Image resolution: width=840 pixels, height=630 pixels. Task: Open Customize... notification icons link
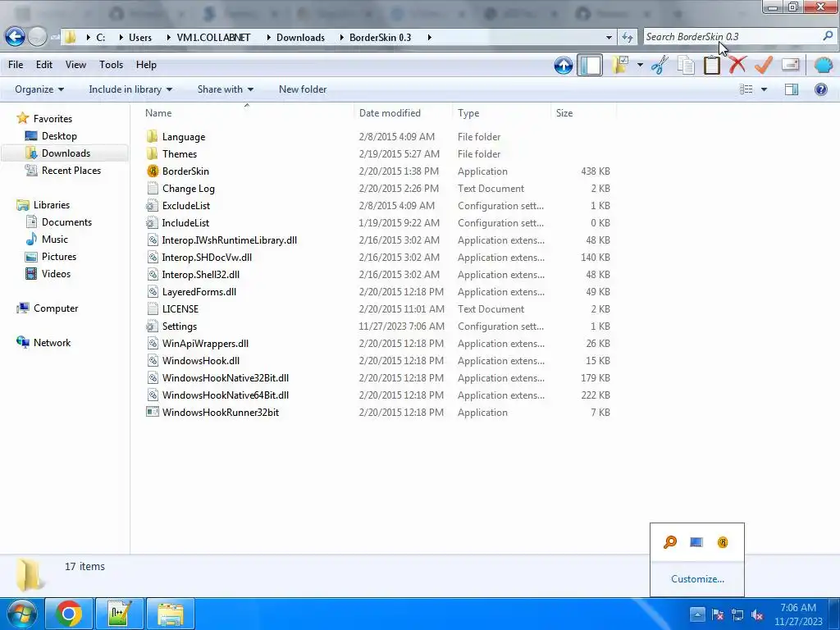tap(697, 578)
